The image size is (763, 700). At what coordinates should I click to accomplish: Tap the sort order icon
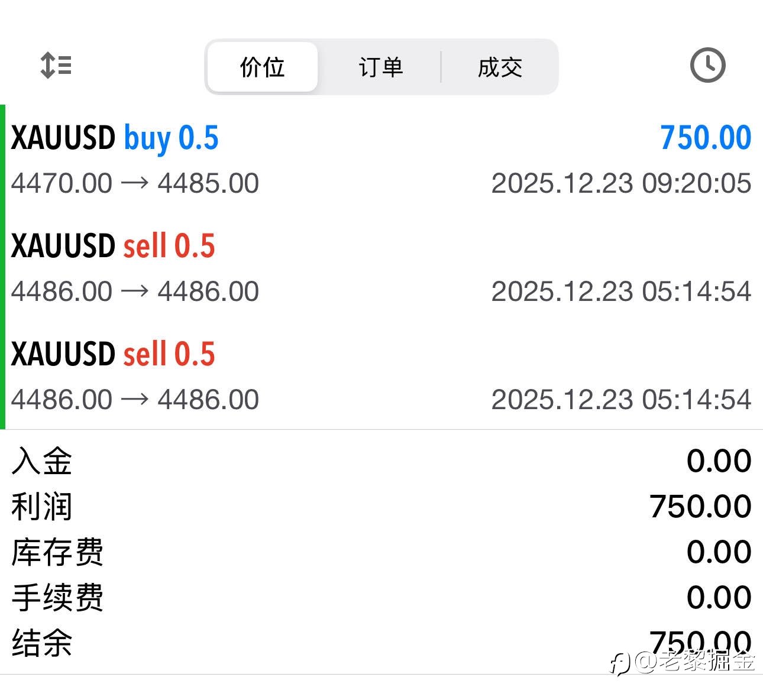[56, 65]
